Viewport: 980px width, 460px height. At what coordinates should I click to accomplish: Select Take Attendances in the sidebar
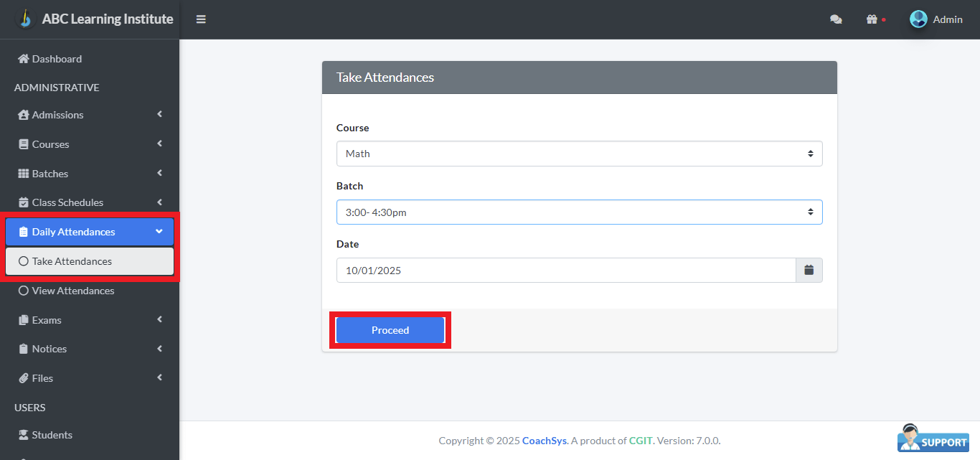coord(71,260)
